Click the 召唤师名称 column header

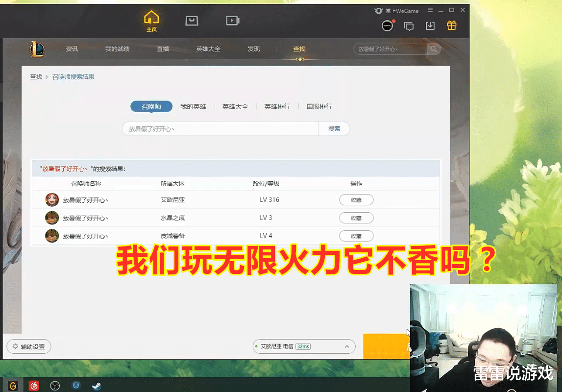86,183
